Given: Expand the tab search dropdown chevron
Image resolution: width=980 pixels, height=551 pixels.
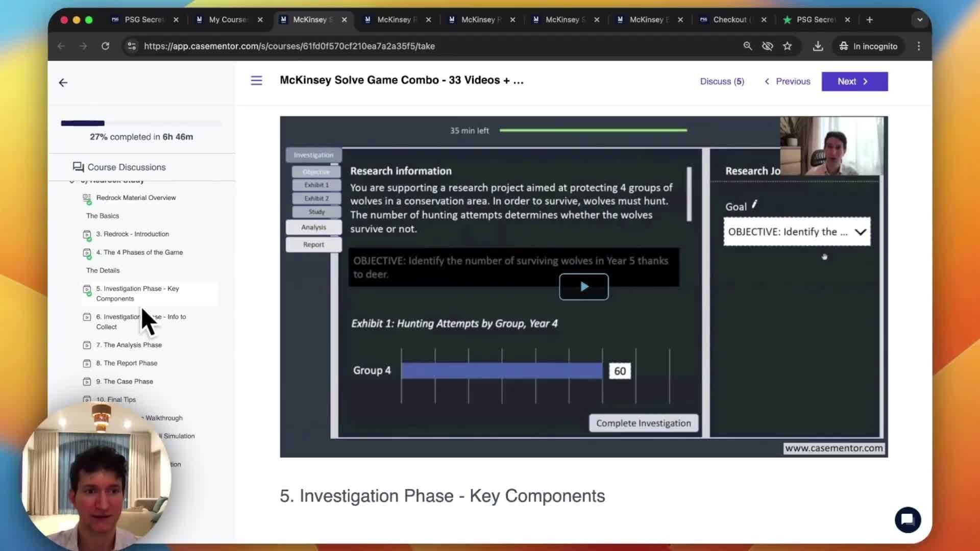Looking at the screenshot, I should pyautogui.click(x=920, y=19).
